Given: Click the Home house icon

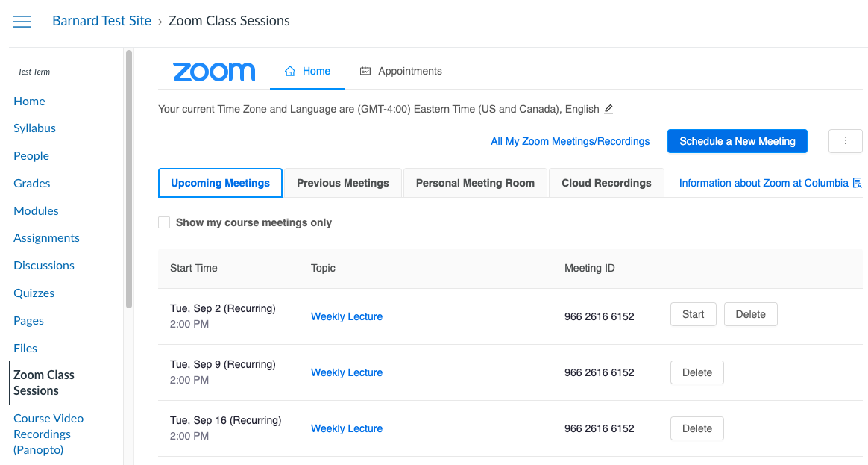Looking at the screenshot, I should click(289, 71).
